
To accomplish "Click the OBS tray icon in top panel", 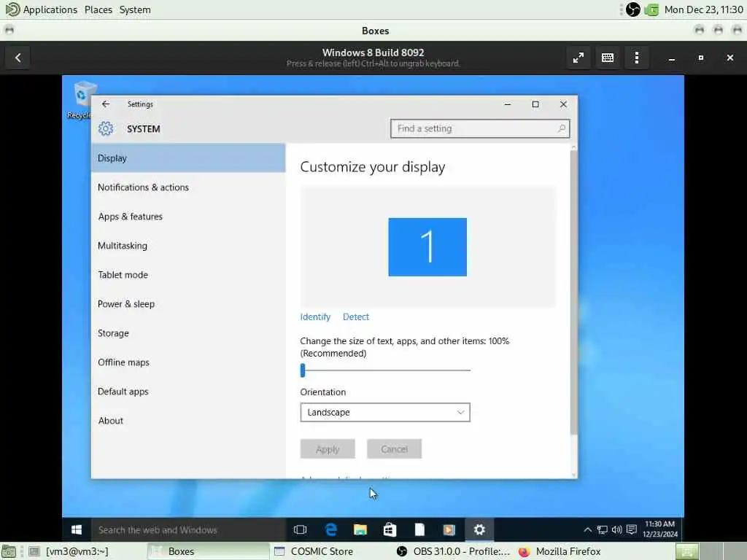I will click(x=632, y=9).
